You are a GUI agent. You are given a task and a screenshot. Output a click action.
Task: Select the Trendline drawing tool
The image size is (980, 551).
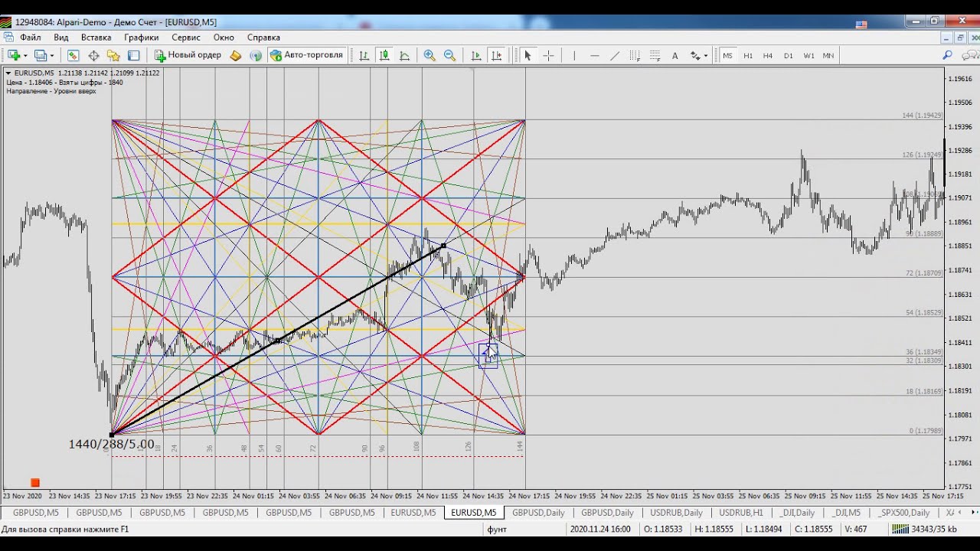pyautogui.click(x=614, y=55)
